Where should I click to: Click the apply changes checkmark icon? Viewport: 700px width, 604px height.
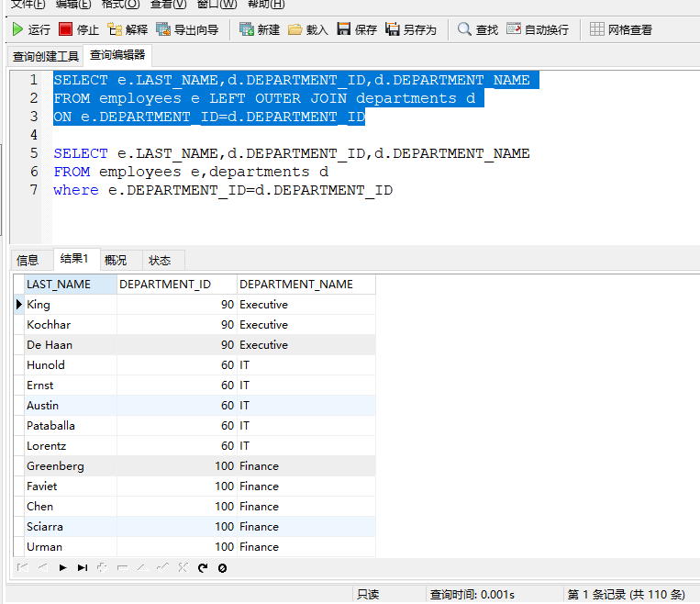point(163,568)
